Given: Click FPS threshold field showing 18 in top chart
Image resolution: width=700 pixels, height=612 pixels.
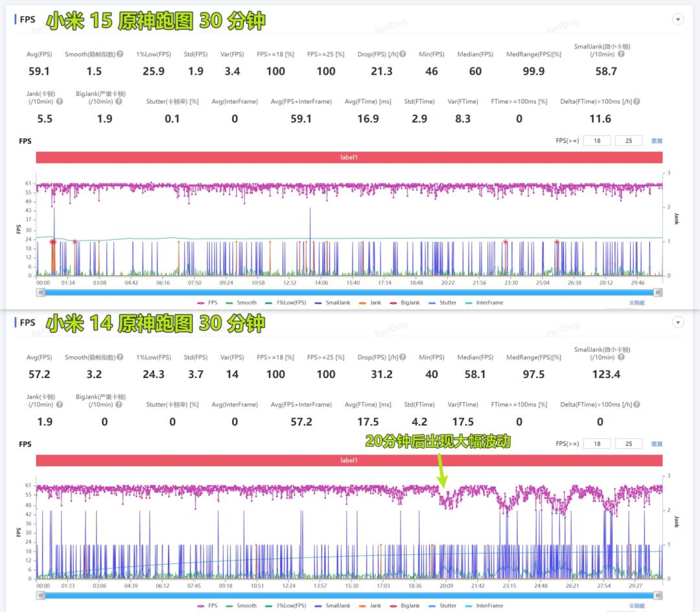Looking at the screenshot, I should coord(597,141).
